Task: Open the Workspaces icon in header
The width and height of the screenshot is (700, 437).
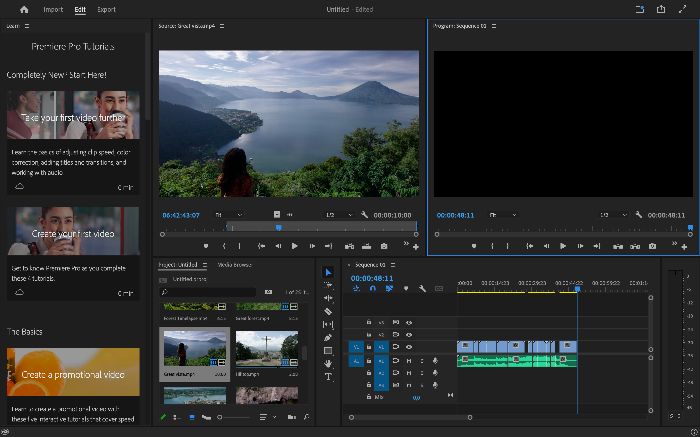Action: (x=640, y=9)
